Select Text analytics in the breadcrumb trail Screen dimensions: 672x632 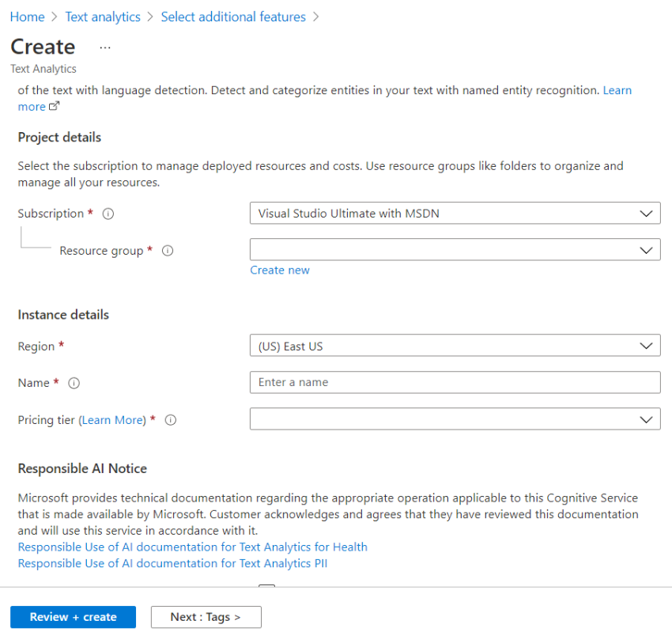(x=103, y=16)
